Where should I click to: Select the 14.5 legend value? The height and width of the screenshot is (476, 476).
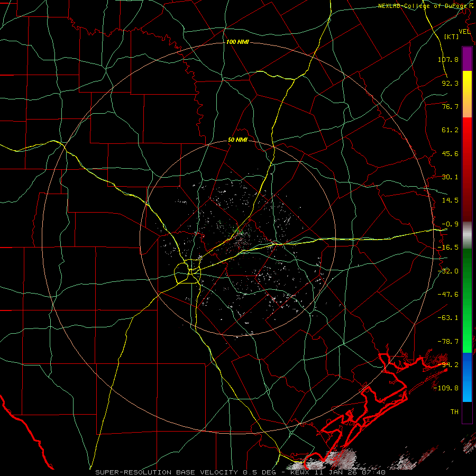450,200
